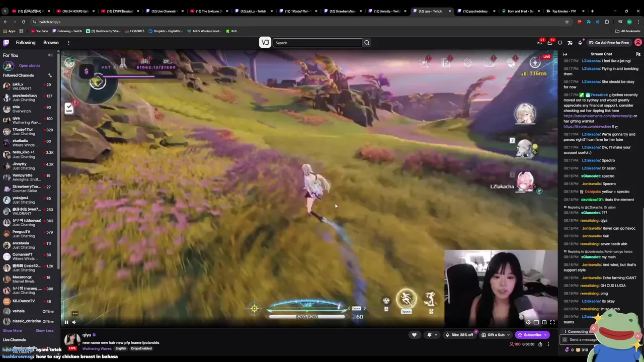
Task: Switch to the Top Emotes - 7TV tab
Action: click(565, 11)
